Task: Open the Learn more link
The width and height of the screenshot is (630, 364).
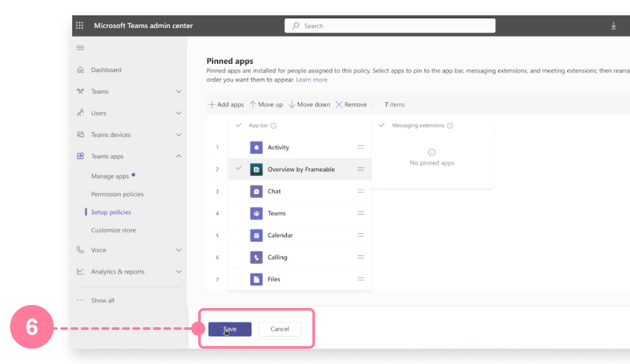Action: coord(311,80)
